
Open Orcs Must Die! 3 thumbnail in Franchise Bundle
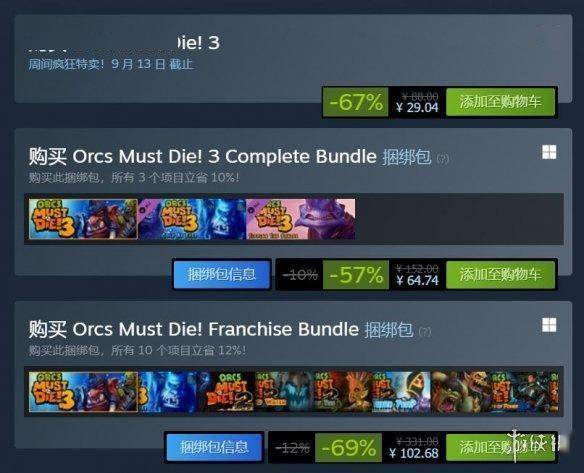tap(83, 392)
